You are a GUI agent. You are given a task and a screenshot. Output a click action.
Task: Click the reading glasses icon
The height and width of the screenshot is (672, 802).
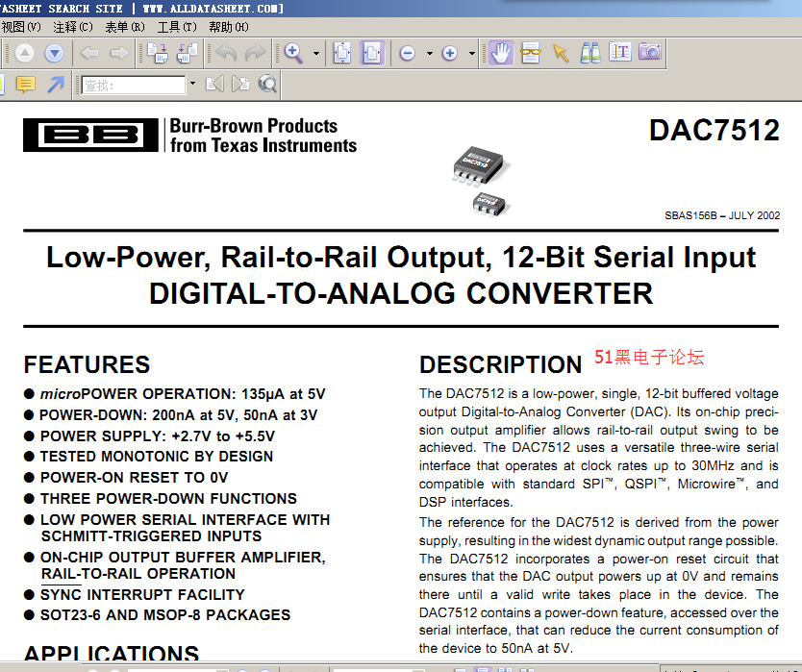click(531, 53)
